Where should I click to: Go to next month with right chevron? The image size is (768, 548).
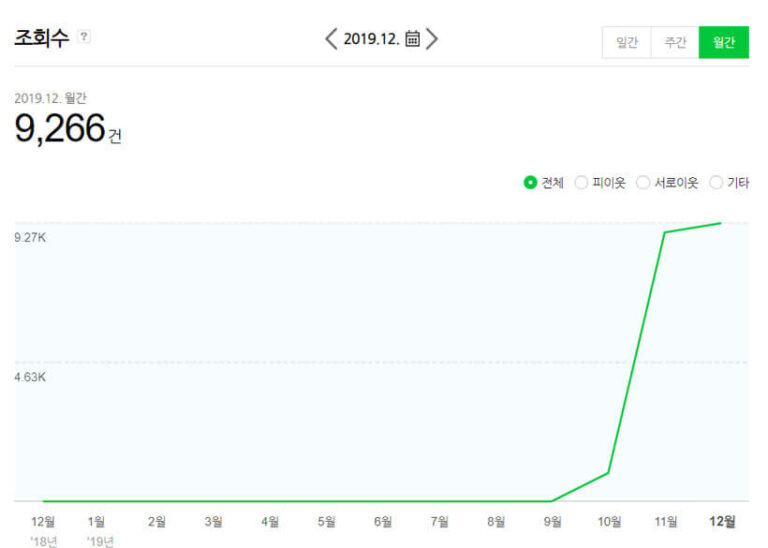click(x=432, y=39)
